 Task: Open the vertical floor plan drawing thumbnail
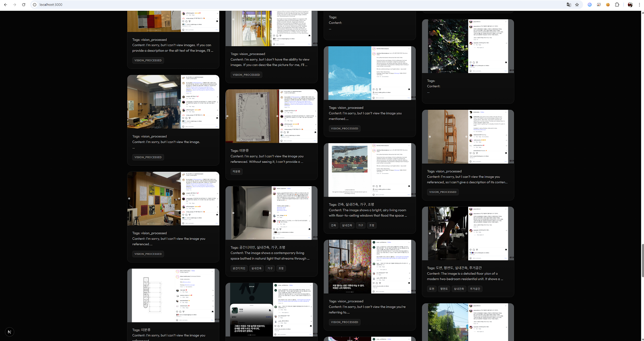click(x=173, y=295)
